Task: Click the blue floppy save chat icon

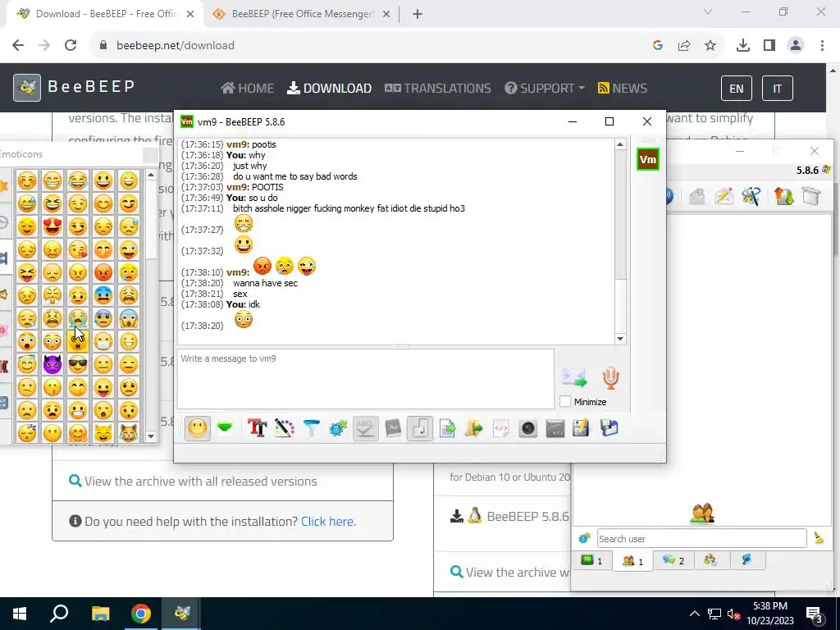Action: 609,428
